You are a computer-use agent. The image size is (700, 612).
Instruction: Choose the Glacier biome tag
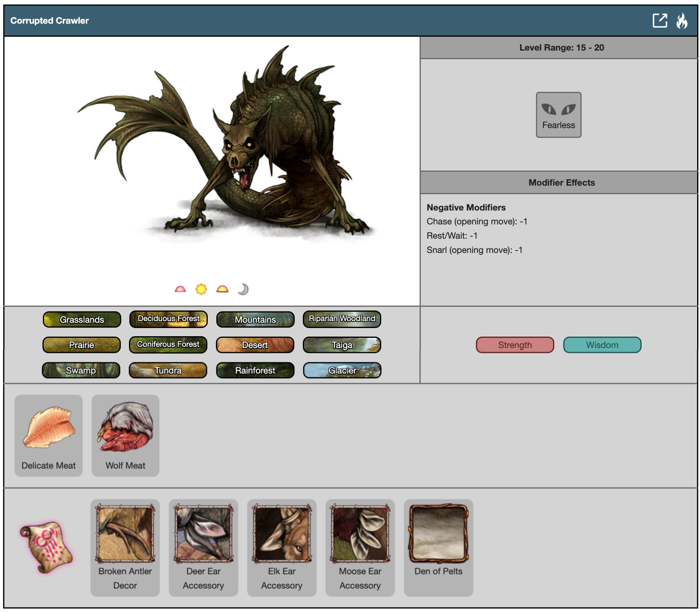point(342,370)
